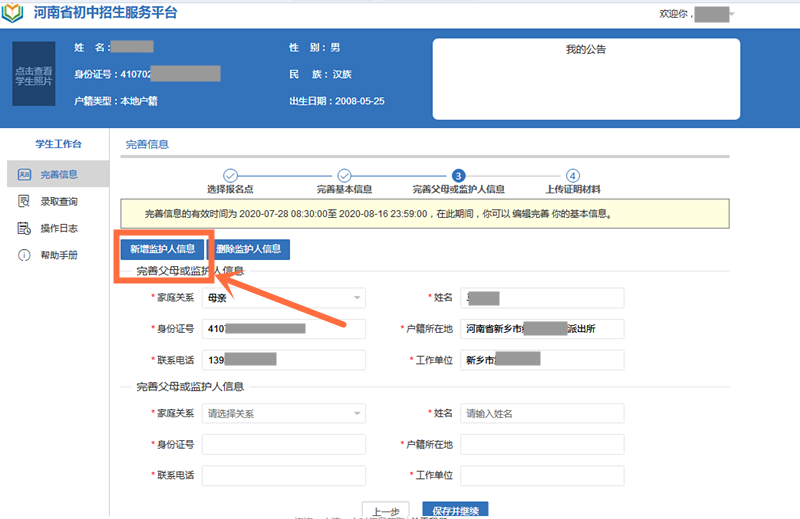
Task: Open the user account dropdown after 欢迎你
Action: [x=734, y=14]
